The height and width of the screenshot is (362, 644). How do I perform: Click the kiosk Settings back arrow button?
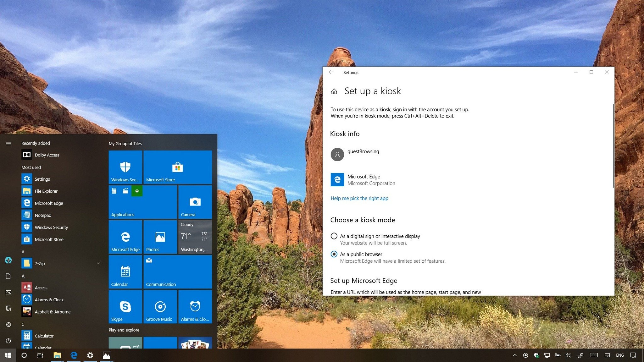330,72
